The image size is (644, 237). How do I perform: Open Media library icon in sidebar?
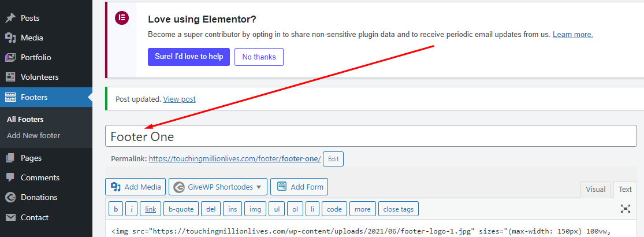[x=10, y=38]
